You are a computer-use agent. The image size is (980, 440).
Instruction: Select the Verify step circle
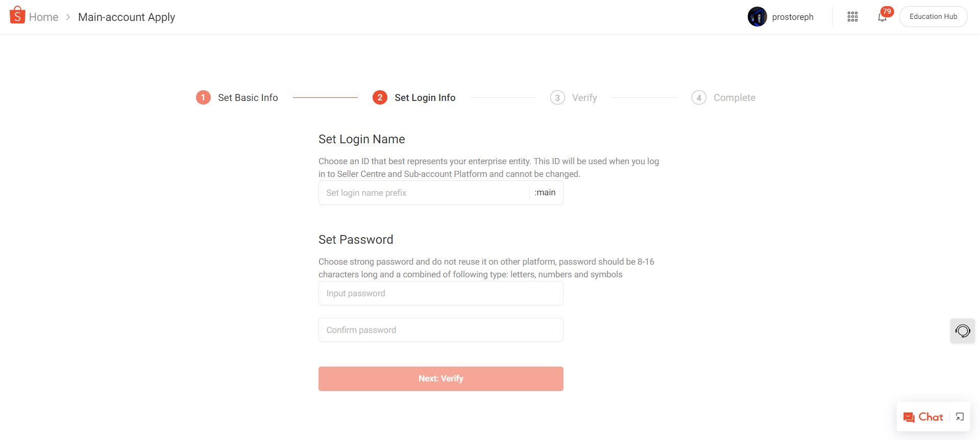tap(557, 97)
